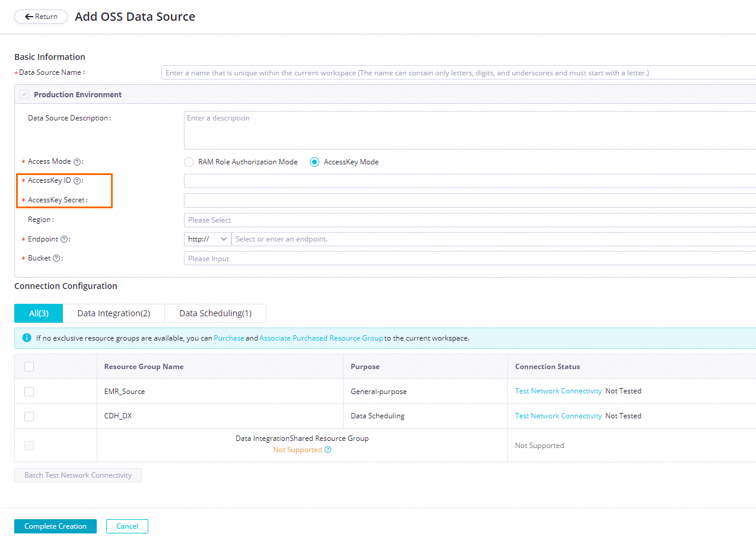Tick the CDH_DX resource group checkbox
This screenshot has height=537, width=756.
pyautogui.click(x=29, y=417)
